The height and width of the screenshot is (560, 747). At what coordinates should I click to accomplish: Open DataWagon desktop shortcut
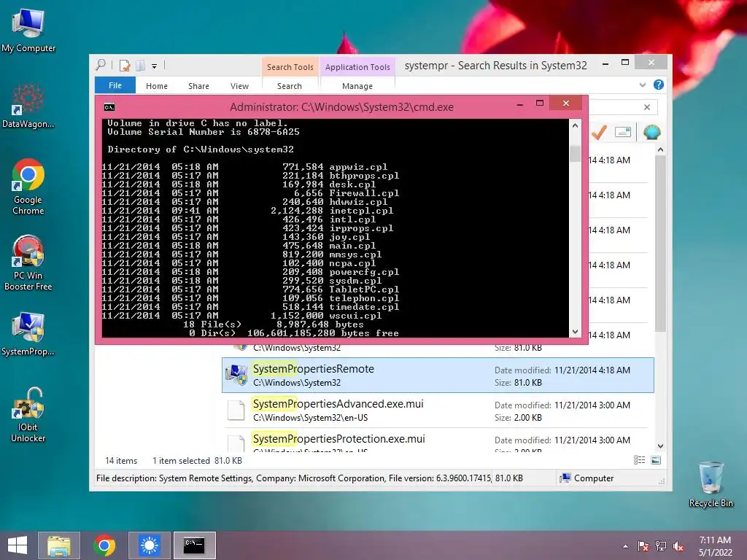pyautogui.click(x=28, y=106)
